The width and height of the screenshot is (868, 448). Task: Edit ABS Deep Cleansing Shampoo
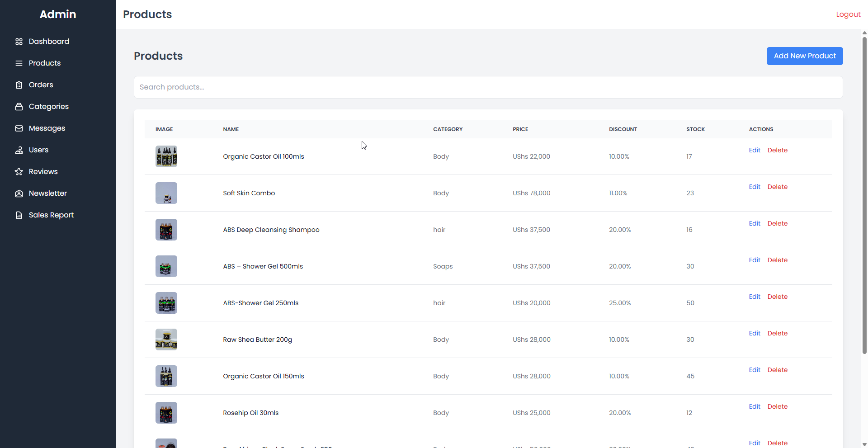click(x=755, y=223)
